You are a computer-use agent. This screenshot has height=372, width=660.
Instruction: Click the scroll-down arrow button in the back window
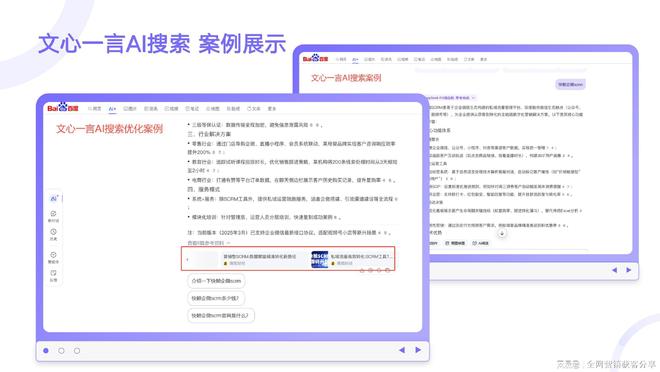(x=501, y=234)
